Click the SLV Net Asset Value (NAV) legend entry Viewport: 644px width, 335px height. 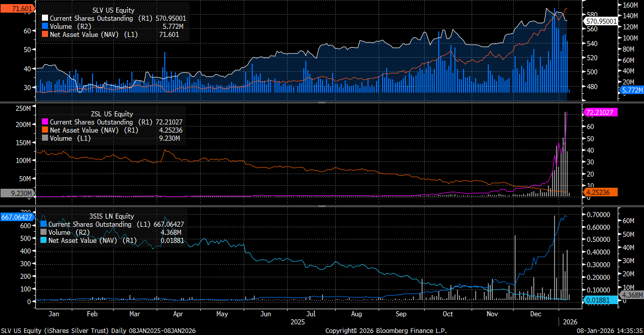[x=88, y=34]
